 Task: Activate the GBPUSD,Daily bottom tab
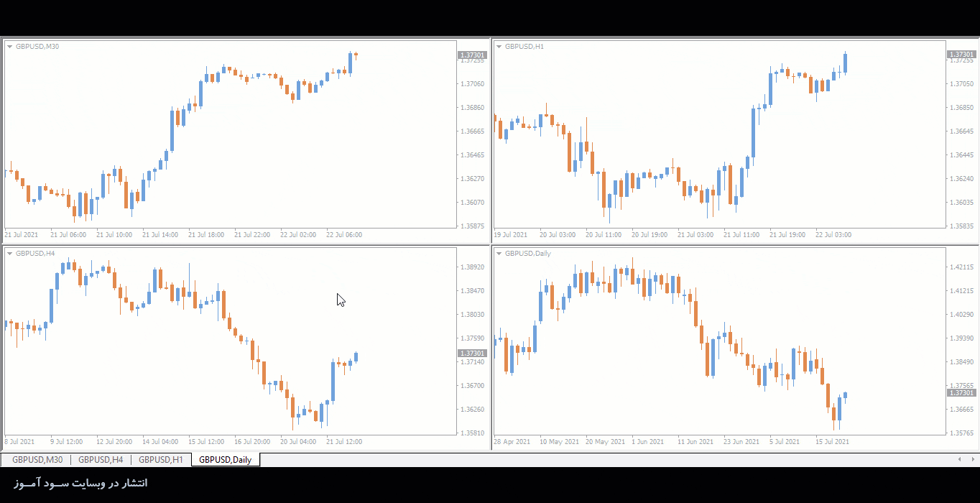point(225,460)
